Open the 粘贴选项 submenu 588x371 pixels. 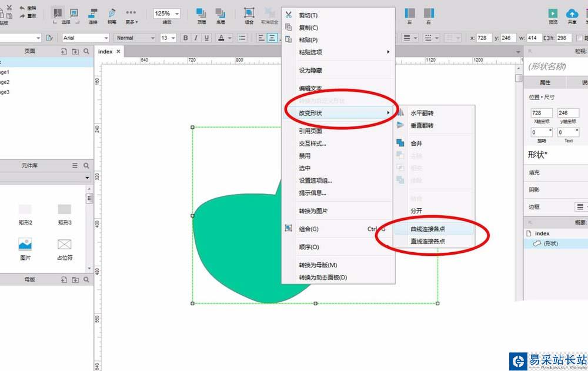click(x=338, y=52)
